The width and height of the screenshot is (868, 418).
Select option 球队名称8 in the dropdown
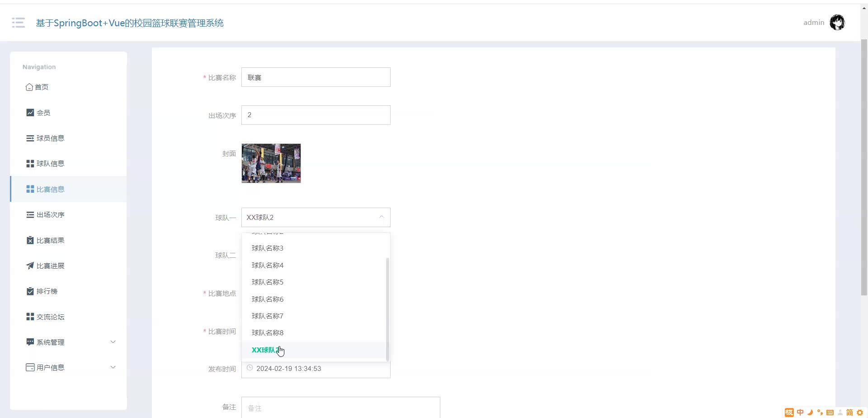tap(314, 333)
